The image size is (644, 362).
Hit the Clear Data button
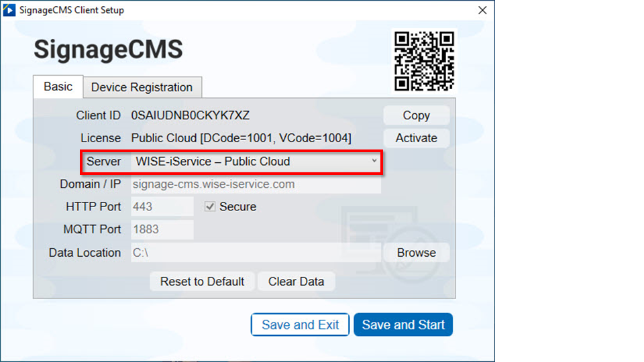click(x=296, y=282)
